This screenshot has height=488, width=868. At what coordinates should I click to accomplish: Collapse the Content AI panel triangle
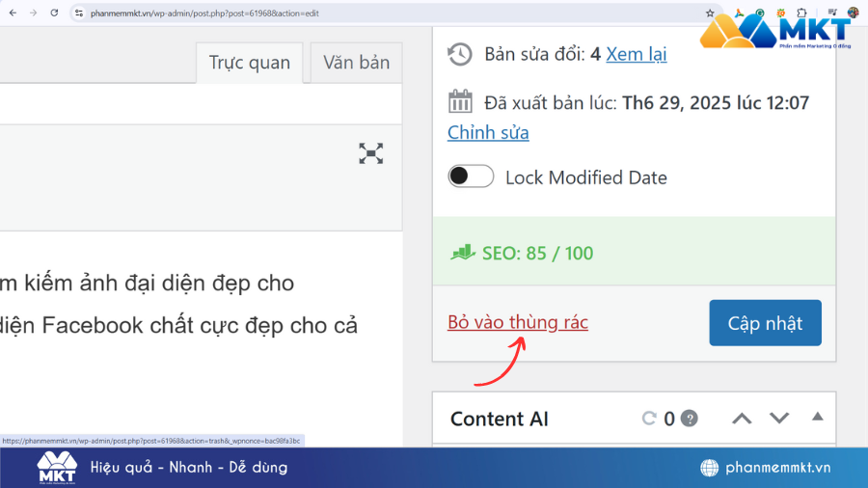tap(818, 417)
